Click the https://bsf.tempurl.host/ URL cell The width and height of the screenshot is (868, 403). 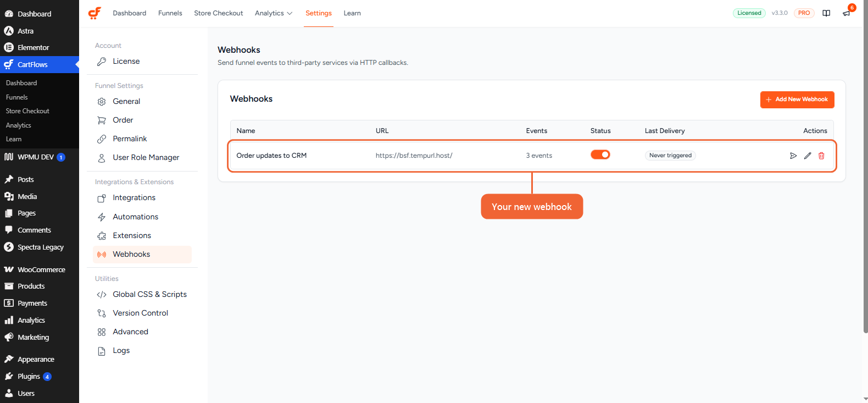[x=414, y=156]
